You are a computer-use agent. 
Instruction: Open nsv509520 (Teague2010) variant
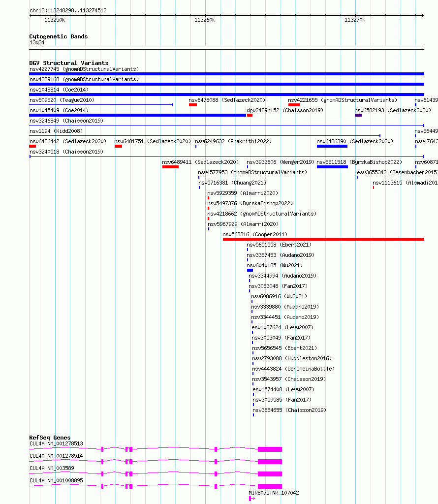coord(62,100)
